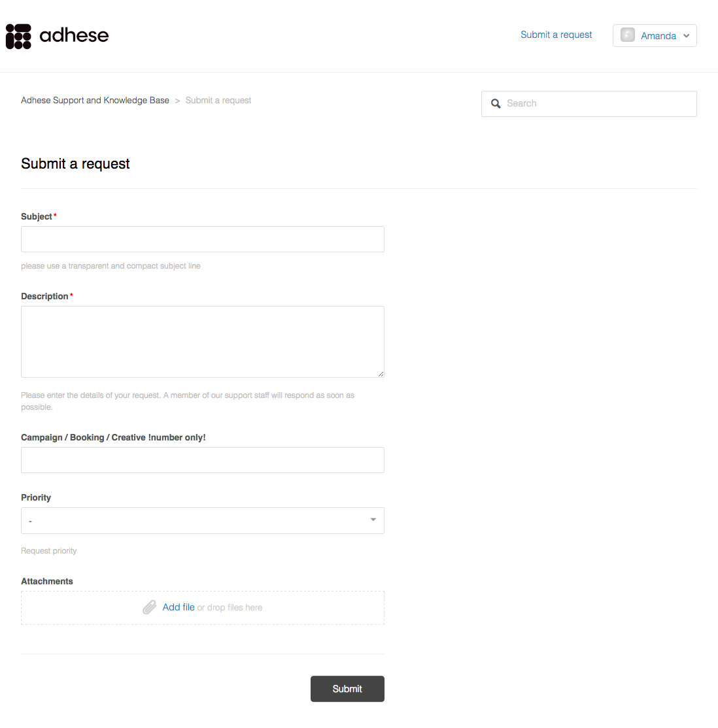Screen dimensions: 718x728
Task: Focus the Subject input field
Action: point(203,239)
